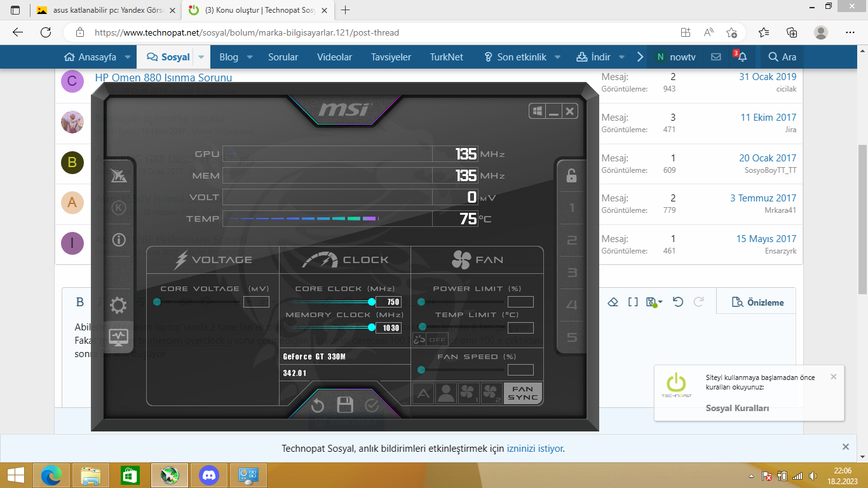Toggle Afterburner profile lock padlock

[571, 176]
